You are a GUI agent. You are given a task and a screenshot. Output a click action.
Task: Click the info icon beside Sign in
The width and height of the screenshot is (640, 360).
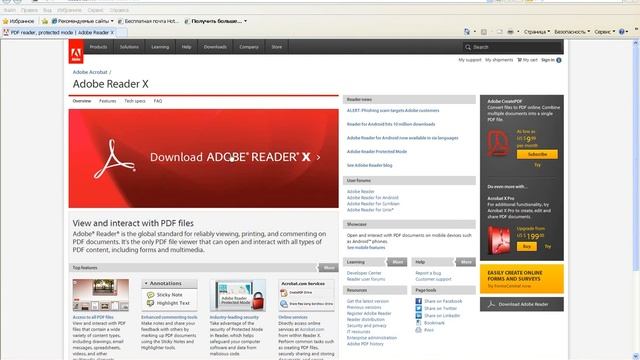559,60
